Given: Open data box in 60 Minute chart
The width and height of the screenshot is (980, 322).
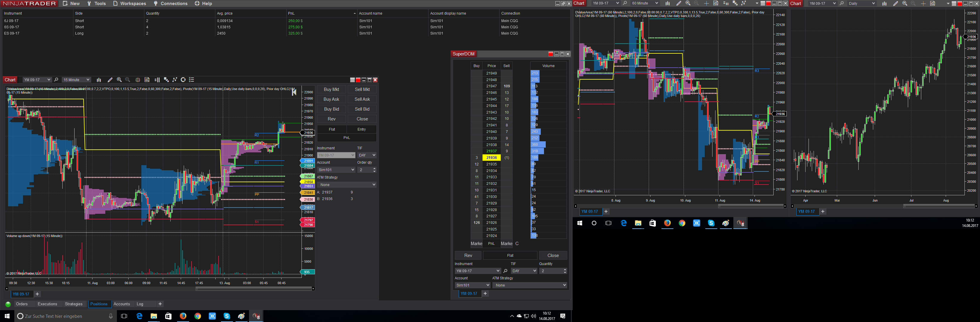Looking at the screenshot, I should 715,3.
